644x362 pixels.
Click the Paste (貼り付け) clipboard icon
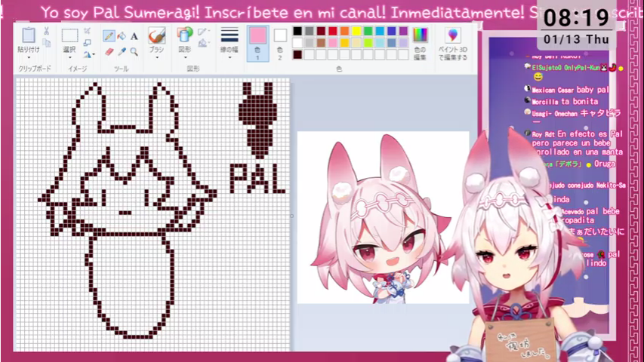click(x=29, y=35)
